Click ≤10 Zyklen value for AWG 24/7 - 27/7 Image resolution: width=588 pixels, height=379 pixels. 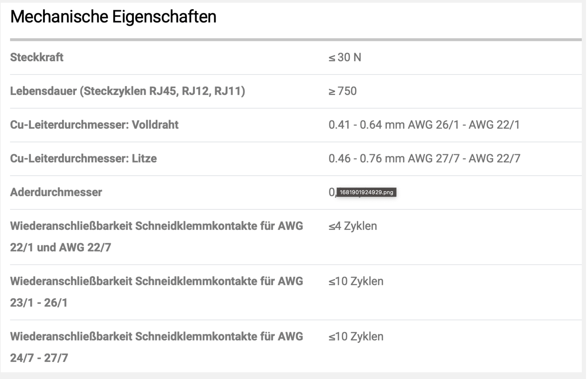[x=356, y=337]
